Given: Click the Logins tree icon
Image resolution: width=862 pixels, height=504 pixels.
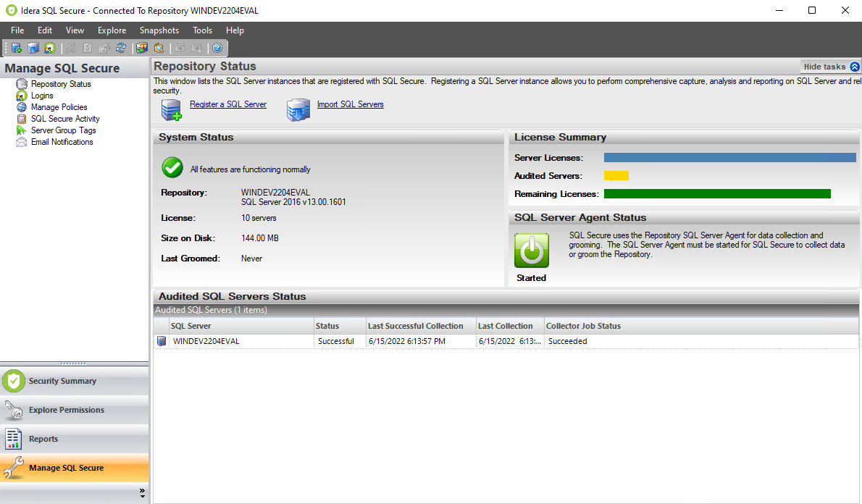Looking at the screenshot, I should coord(22,96).
